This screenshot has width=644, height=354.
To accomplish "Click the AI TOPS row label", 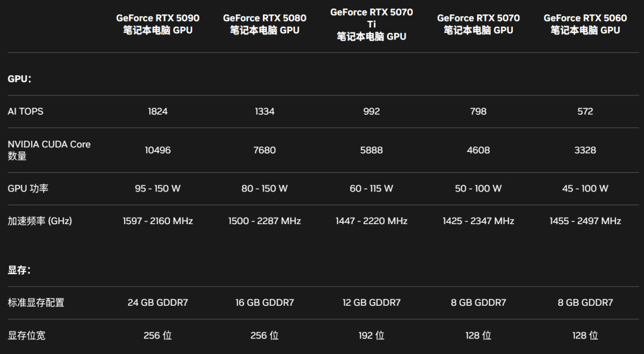I will click(26, 111).
